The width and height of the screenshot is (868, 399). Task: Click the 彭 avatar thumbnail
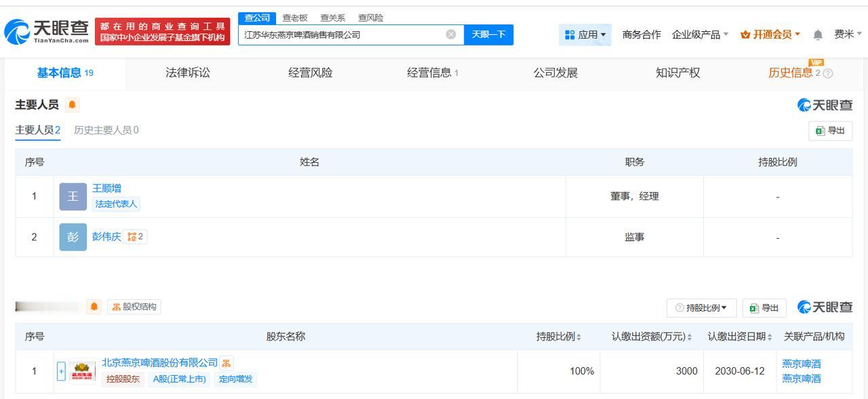coord(73,237)
